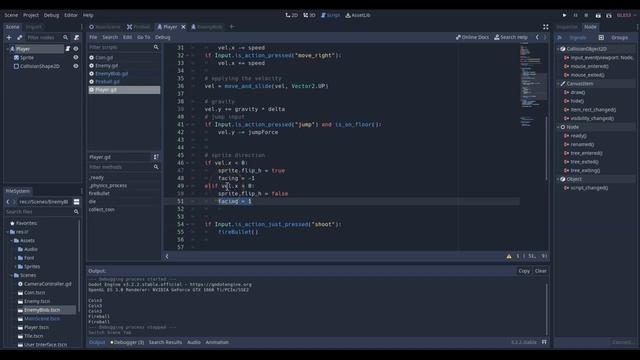Viewport: 640px width, 360px height.
Task: Play the project
Action: tap(564, 15)
